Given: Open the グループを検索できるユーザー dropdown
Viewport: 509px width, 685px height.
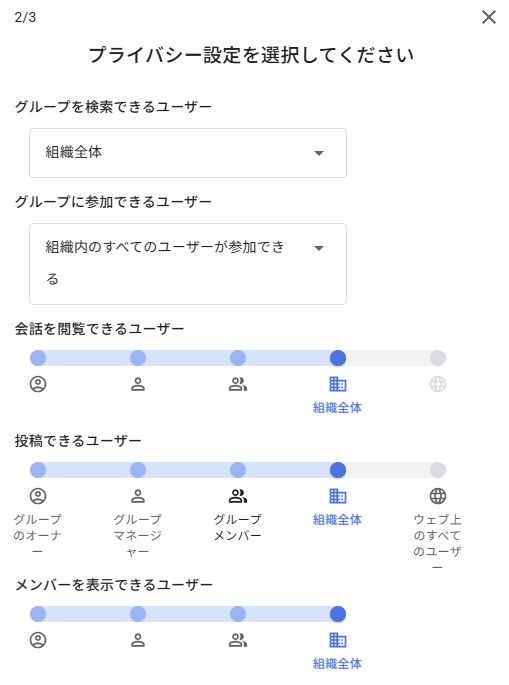Looking at the screenshot, I should click(x=188, y=153).
